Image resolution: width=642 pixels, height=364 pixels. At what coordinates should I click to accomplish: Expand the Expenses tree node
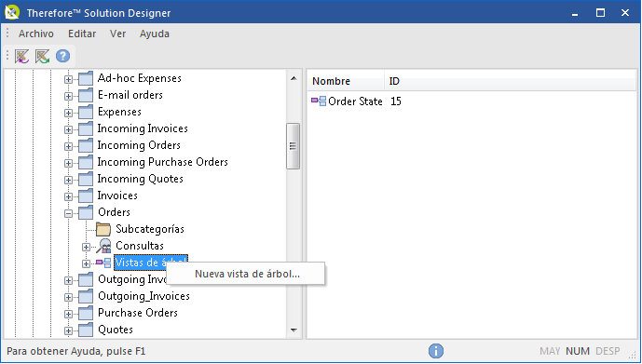68,113
